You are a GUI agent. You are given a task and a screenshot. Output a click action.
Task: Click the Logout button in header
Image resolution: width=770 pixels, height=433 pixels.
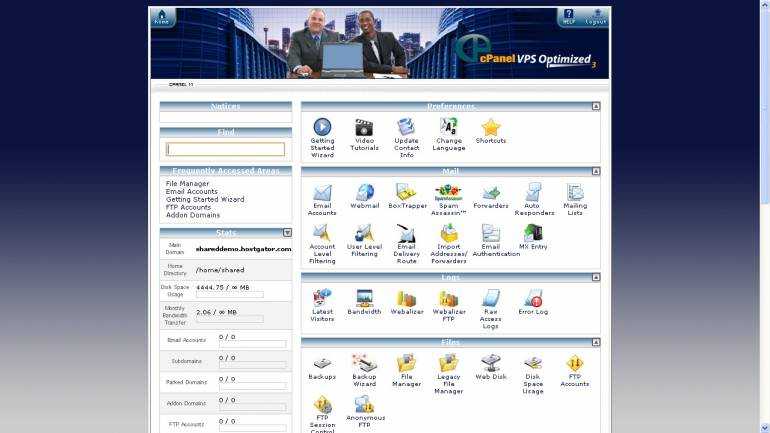596,17
